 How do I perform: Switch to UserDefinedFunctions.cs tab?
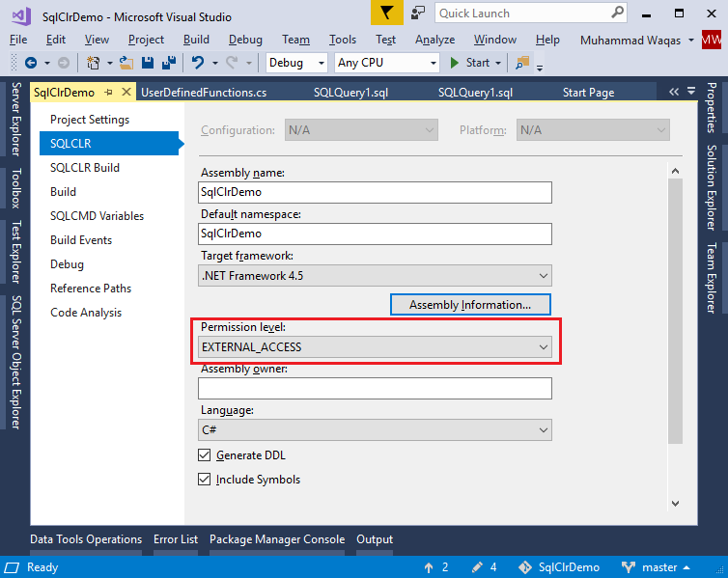(204, 93)
